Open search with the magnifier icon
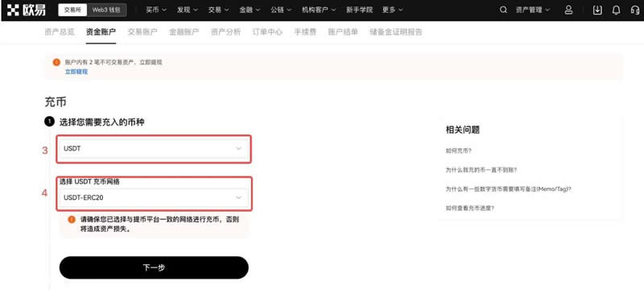Viewport: 644px width, 290px height. (503, 10)
